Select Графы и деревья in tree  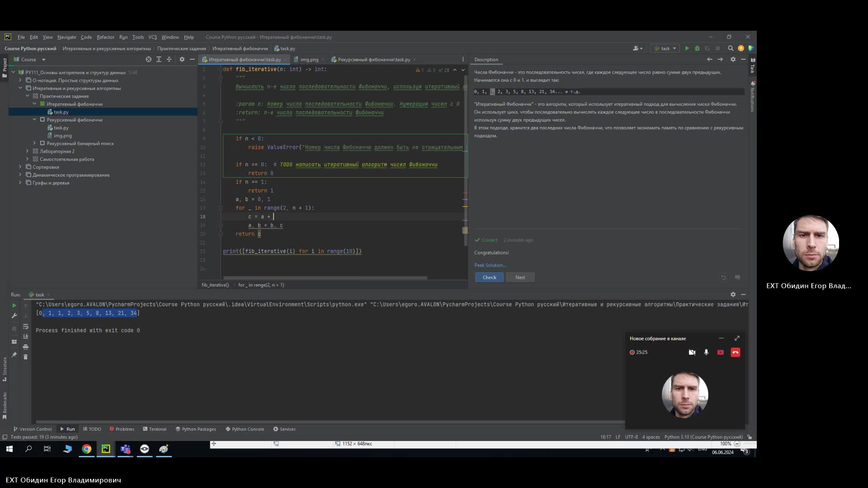click(51, 183)
